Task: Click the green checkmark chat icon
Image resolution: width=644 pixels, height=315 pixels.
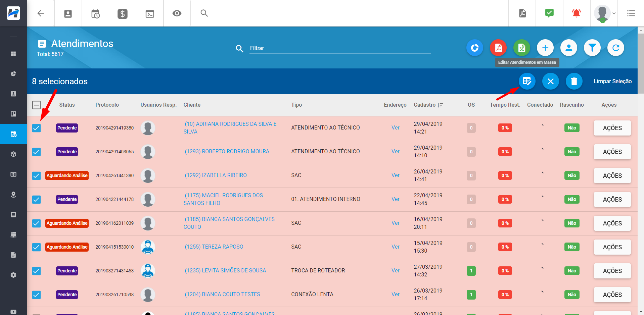Action: pyautogui.click(x=549, y=13)
